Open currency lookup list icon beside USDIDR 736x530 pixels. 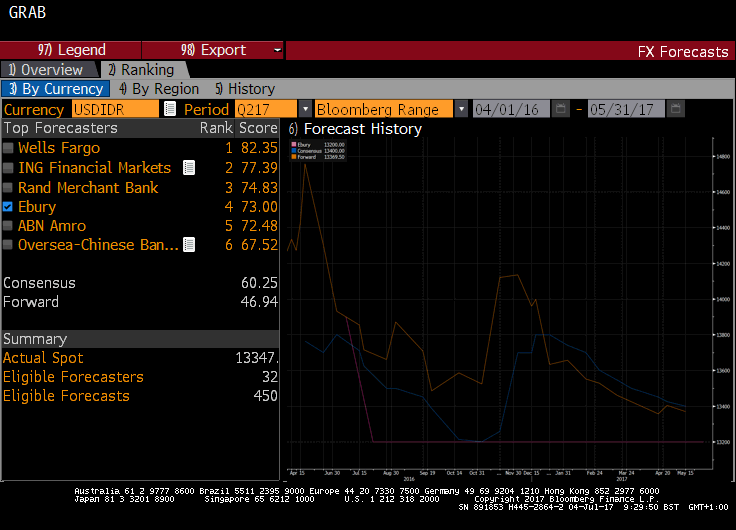click(x=170, y=109)
